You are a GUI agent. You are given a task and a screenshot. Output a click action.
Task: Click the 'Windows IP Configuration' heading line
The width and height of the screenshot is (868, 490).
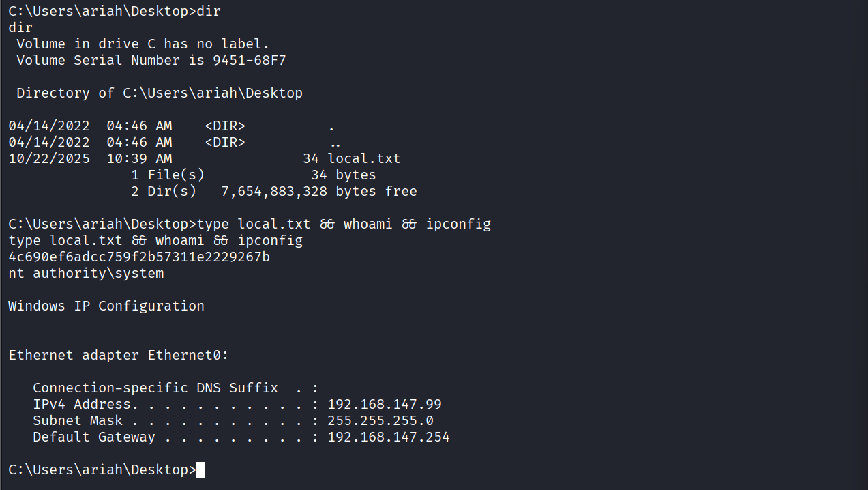tap(106, 306)
